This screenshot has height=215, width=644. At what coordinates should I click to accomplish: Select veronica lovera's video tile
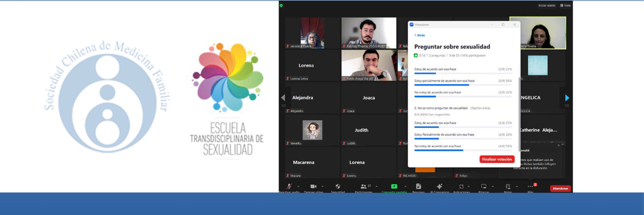click(x=312, y=33)
